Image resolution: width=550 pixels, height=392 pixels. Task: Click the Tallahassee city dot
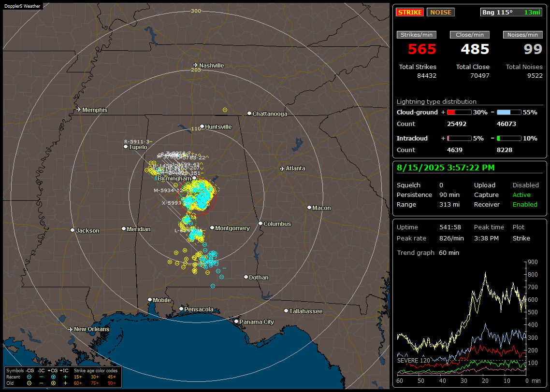point(286,311)
